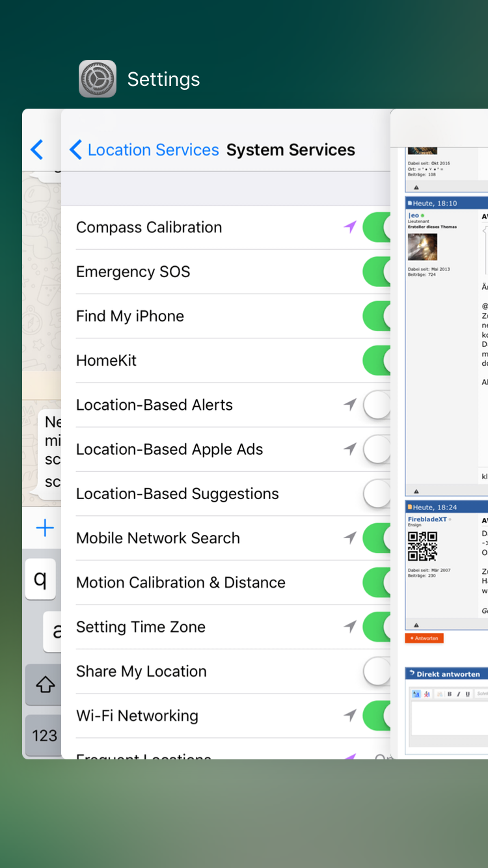Tap the q key on WhatsApp keyboard
Screen dimensions: 488x868
[x=40, y=578]
